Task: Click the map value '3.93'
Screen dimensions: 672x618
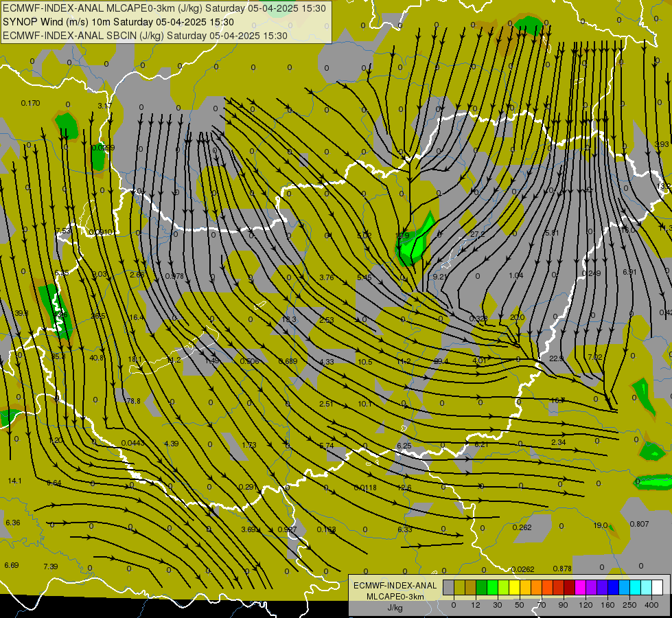Action: tap(662, 144)
